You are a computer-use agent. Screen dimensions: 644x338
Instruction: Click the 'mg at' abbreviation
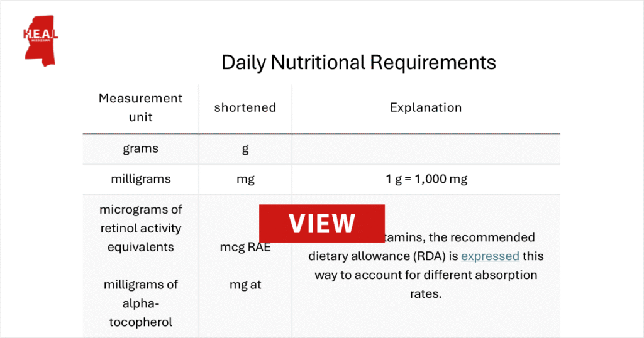coord(245,285)
